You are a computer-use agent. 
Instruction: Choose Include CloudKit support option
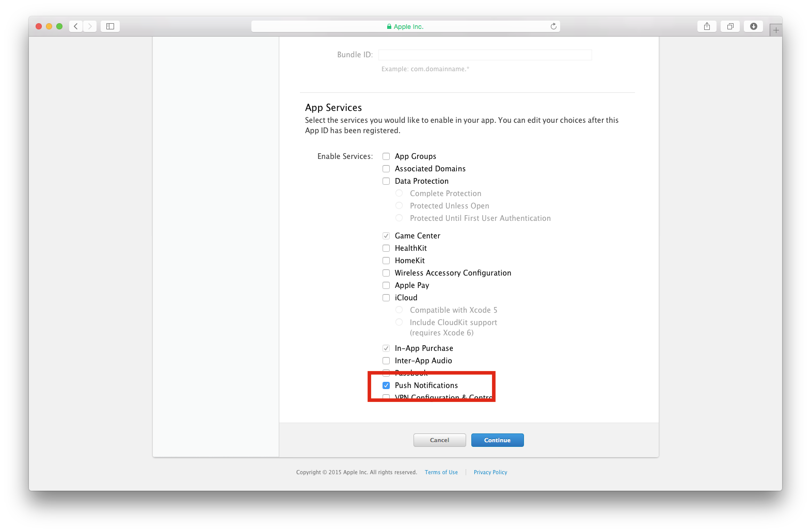(x=399, y=322)
